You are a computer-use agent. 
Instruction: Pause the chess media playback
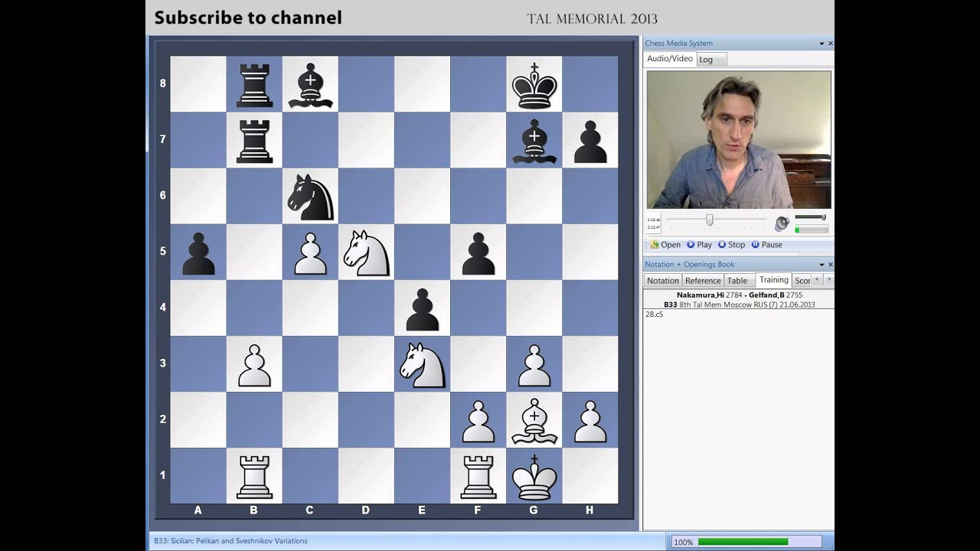766,245
